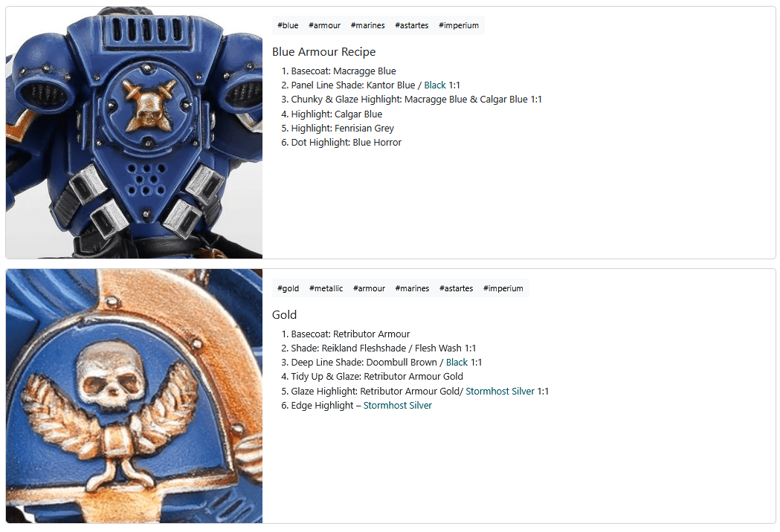This screenshot has width=780, height=532.
Task: Filter by #astartes tag in first card
Action: point(411,25)
